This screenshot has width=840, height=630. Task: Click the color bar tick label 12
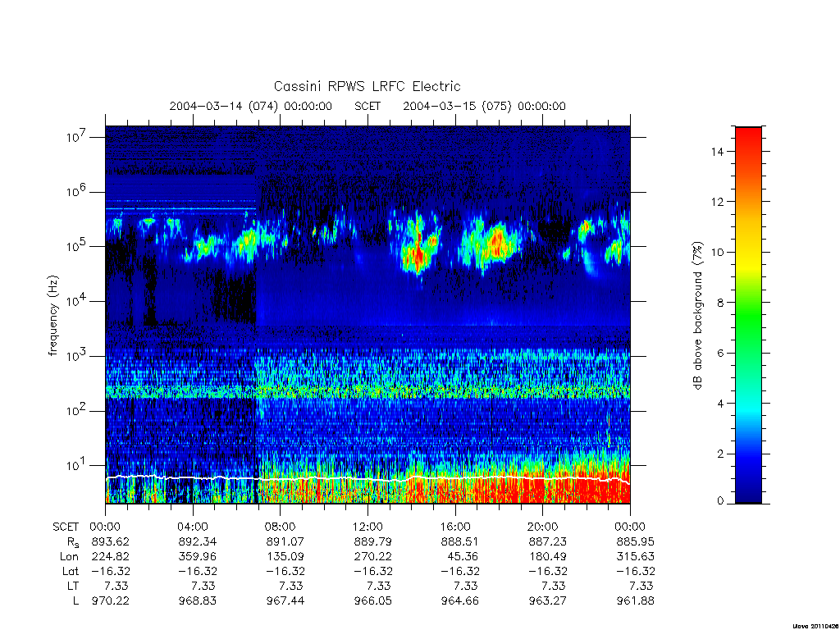click(717, 202)
